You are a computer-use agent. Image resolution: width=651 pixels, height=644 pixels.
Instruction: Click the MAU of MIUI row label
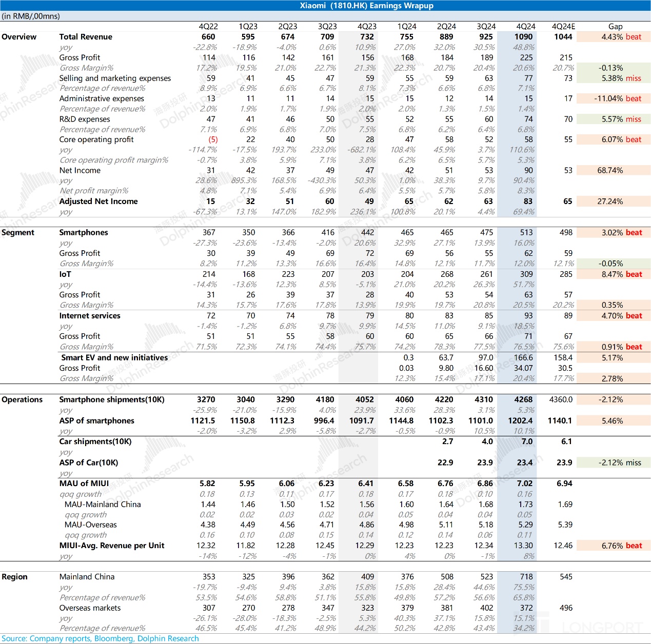[x=84, y=484]
